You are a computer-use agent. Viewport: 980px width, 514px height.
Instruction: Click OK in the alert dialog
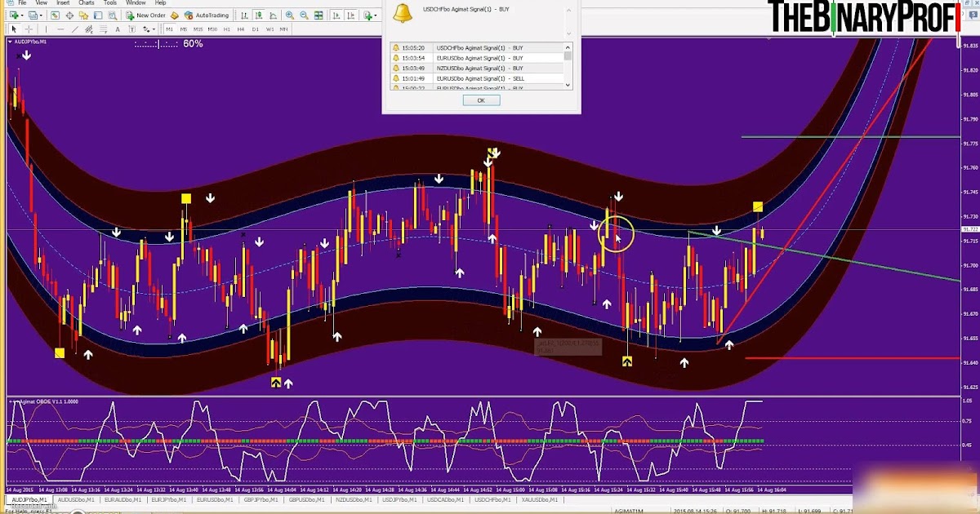point(481,100)
